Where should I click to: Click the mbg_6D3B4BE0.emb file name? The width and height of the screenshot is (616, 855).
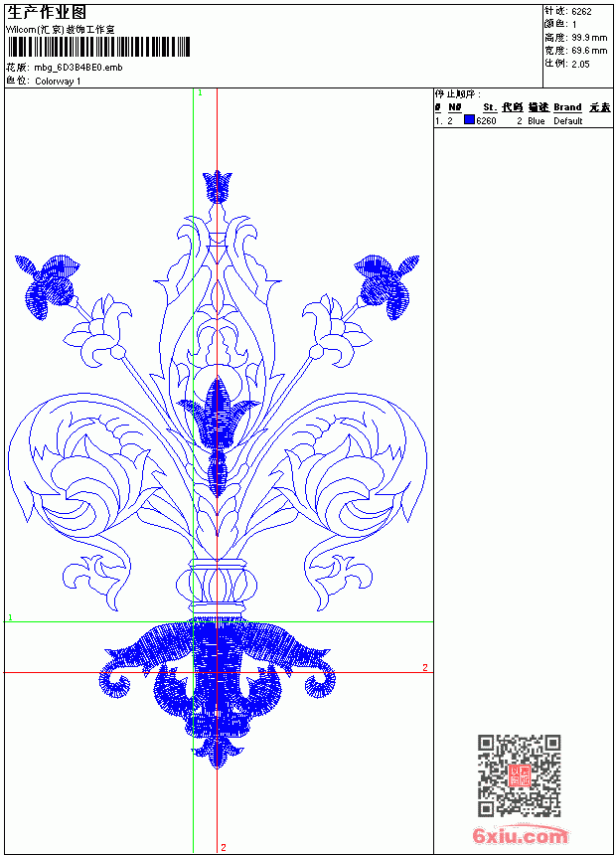pyautogui.click(x=78, y=68)
